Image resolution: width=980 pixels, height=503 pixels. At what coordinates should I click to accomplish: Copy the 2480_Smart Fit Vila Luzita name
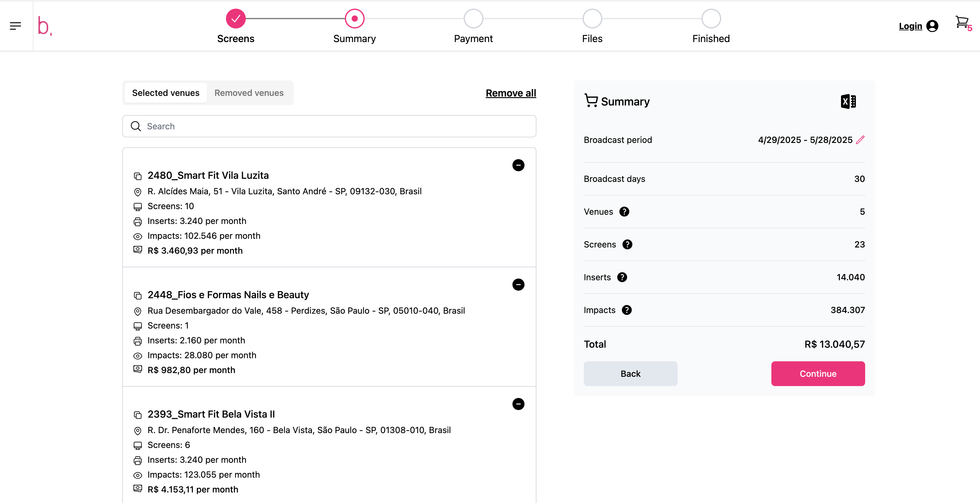coord(138,176)
